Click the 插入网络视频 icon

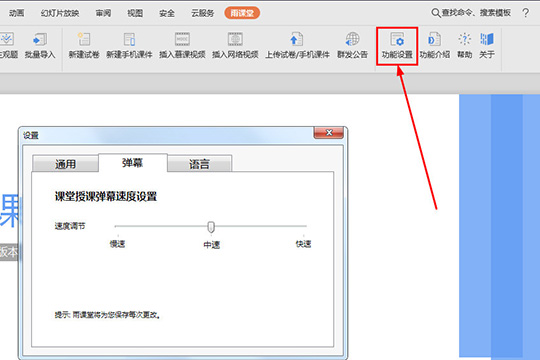(235, 39)
